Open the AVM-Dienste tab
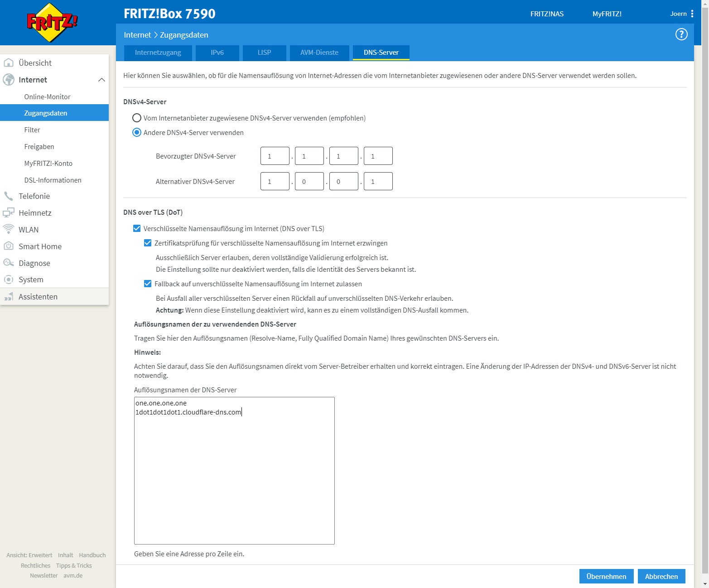The width and height of the screenshot is (709, 588). coord(319,53)
